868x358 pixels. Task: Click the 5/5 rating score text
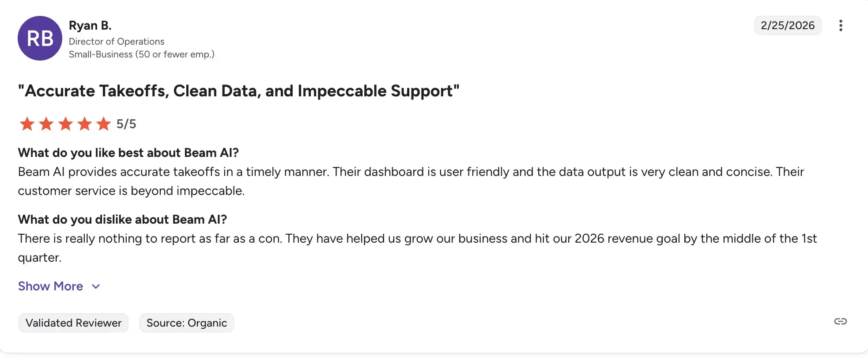tap(126, 124)
